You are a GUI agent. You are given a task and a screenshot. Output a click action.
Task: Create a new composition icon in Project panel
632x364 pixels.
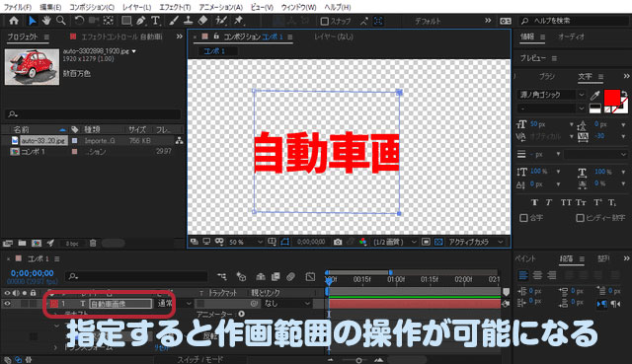[37, 244]
